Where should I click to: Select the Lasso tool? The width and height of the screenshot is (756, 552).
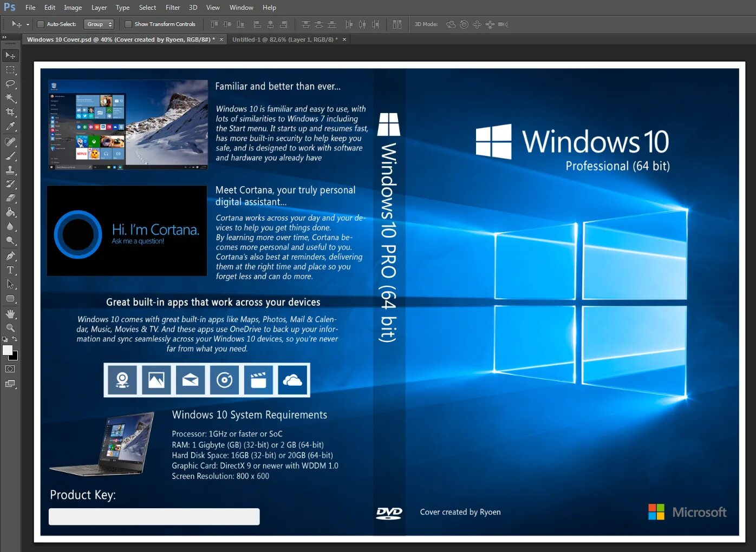10,84
